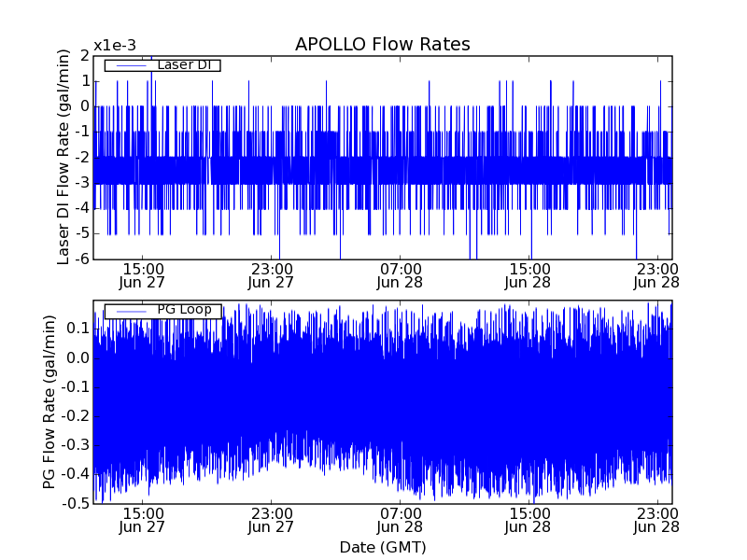This screenshot has width=747, height=560.
Task: Click the PG Flow Rate axis label
Action: [49, 401]
